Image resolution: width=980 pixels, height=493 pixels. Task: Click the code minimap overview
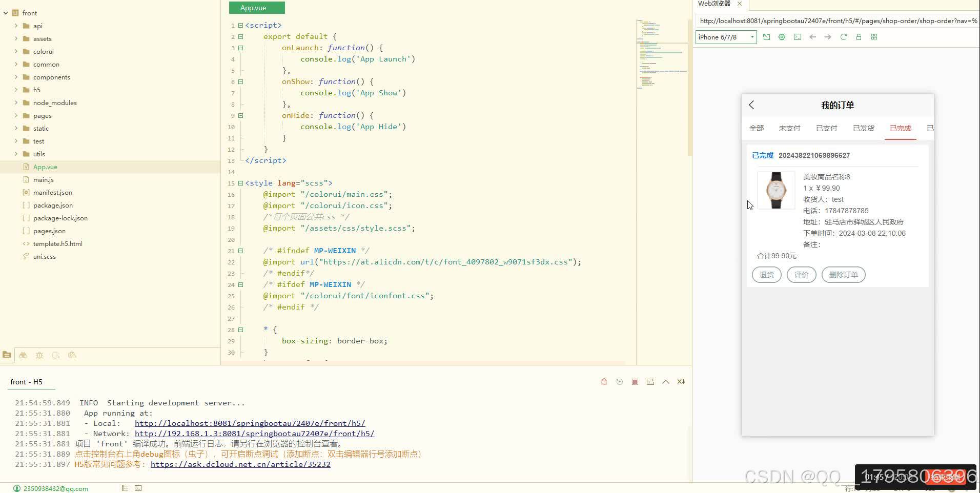click(663, 54)
